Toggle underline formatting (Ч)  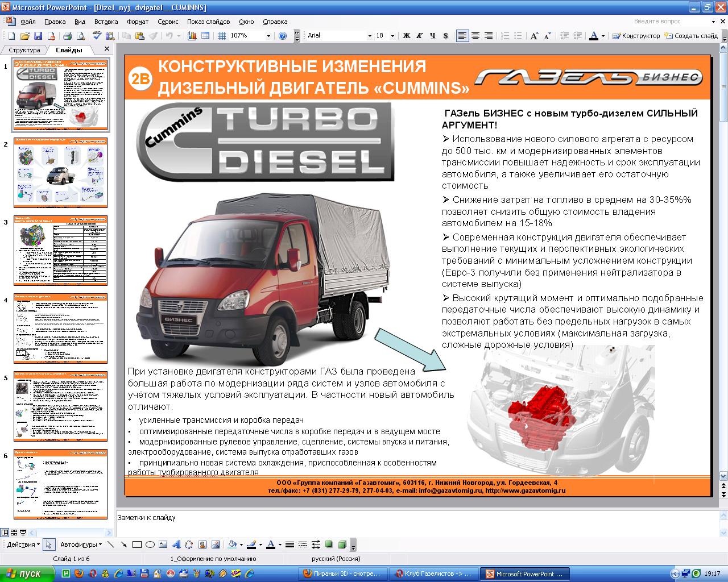coord(433,36)
